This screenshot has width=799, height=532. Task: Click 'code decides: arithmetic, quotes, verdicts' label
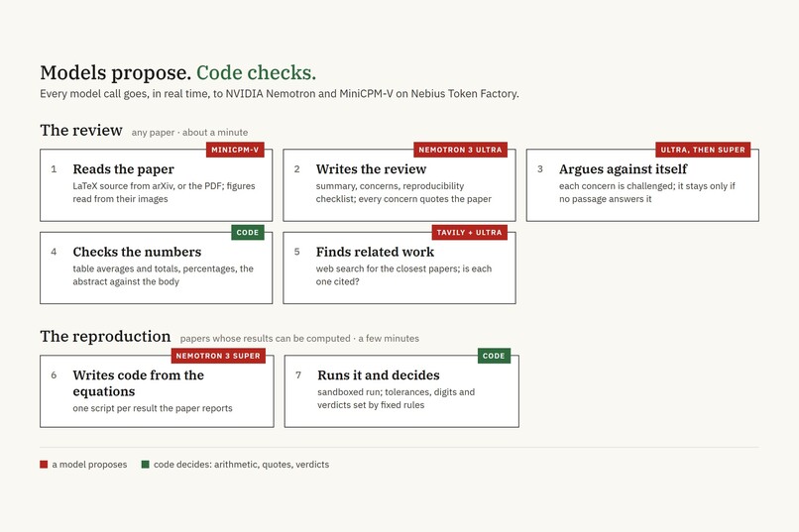tap(242, 465)
